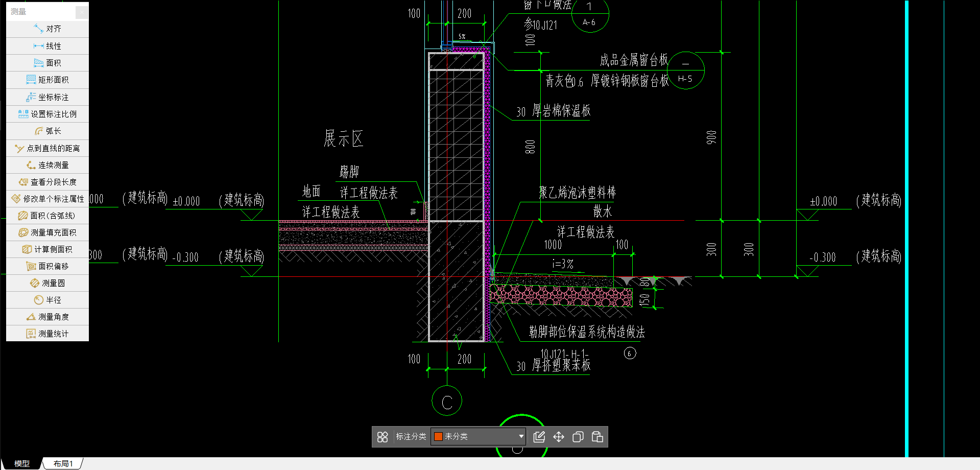
Task: Click the axis bubble labeled C
Action: pyautogui.click(x=447, y=401)
